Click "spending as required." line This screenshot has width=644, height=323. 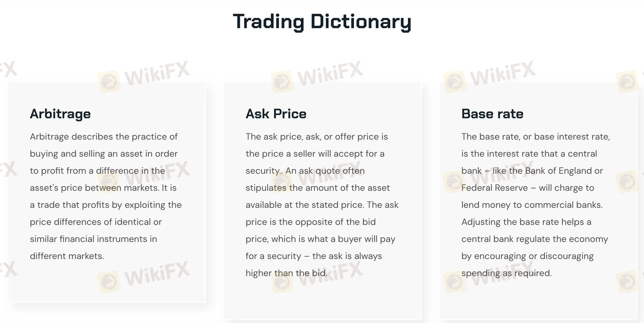tap(507, 273)
